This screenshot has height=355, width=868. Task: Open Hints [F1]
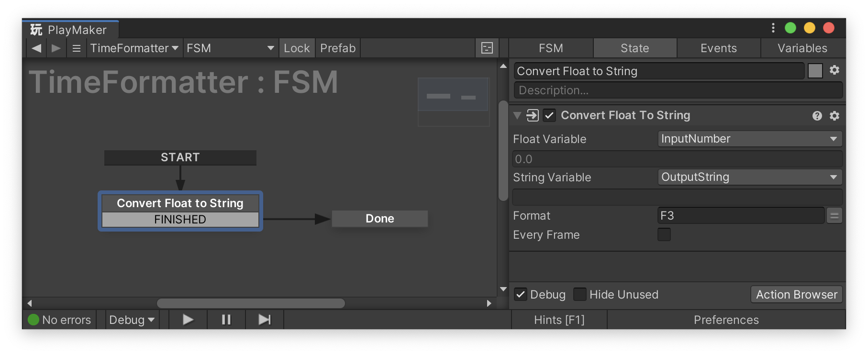(x=559, y=320)
